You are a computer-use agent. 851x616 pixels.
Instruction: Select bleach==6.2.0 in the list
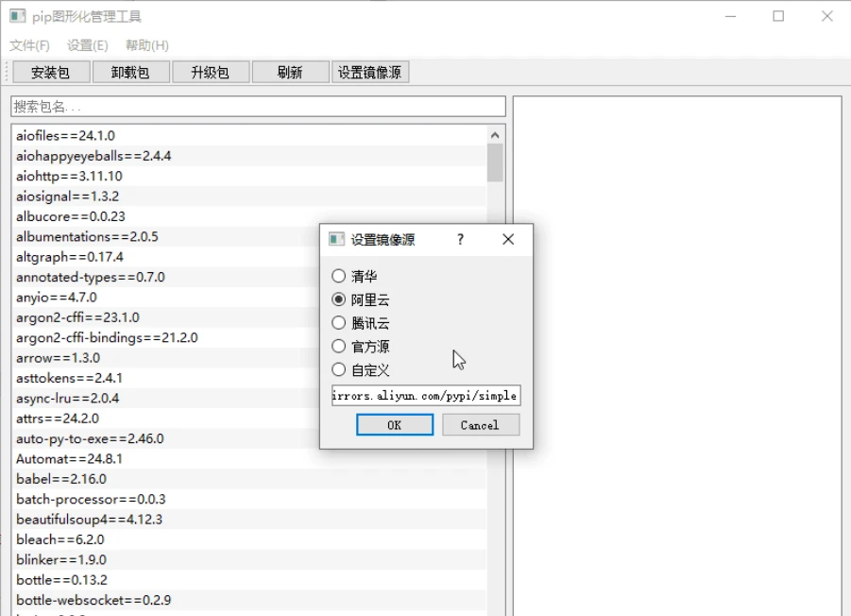coord(248,539)
